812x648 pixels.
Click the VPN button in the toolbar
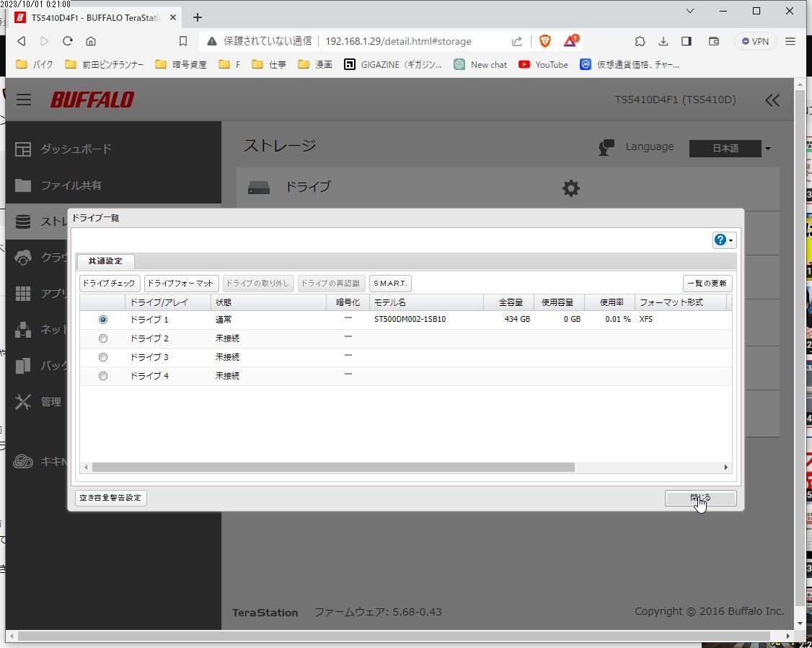click(x=755, y=41)
